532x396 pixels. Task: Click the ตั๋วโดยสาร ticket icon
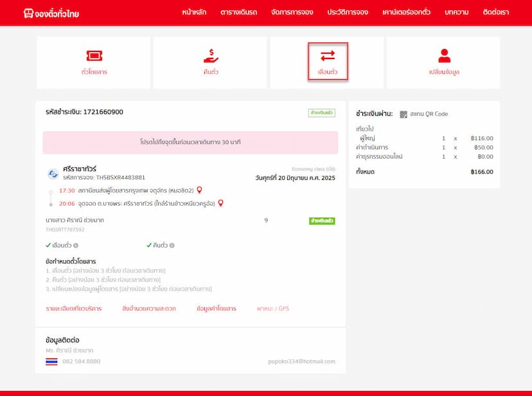(x=94, y=56)
